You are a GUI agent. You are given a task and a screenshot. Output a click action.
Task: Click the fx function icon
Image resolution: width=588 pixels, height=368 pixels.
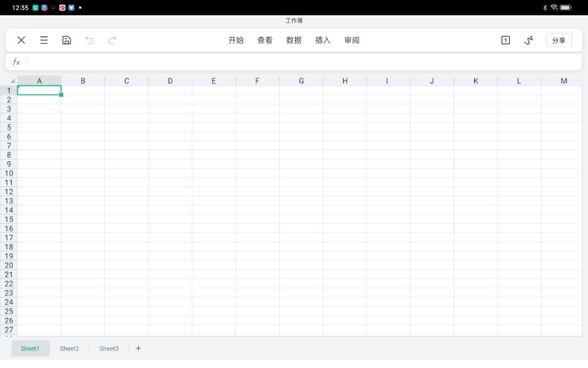point(17,62)
